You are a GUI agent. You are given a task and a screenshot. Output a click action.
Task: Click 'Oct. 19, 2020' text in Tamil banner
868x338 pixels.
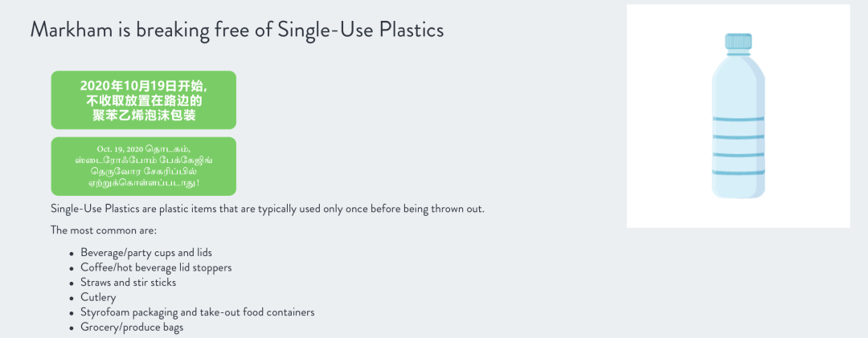coord(121,149)
